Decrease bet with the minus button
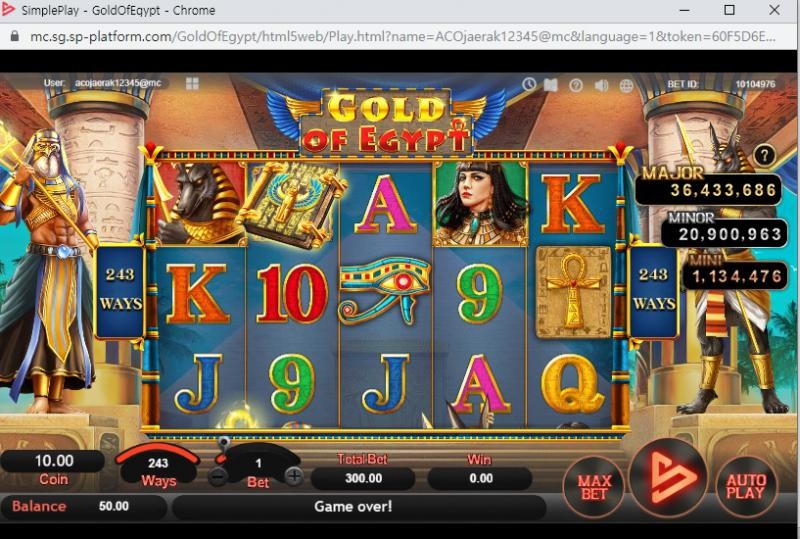This screenshot has width=800, height=539. 218,477
